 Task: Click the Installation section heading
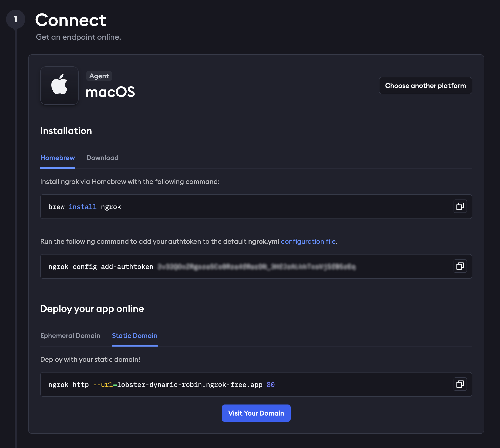coord(66,131)
